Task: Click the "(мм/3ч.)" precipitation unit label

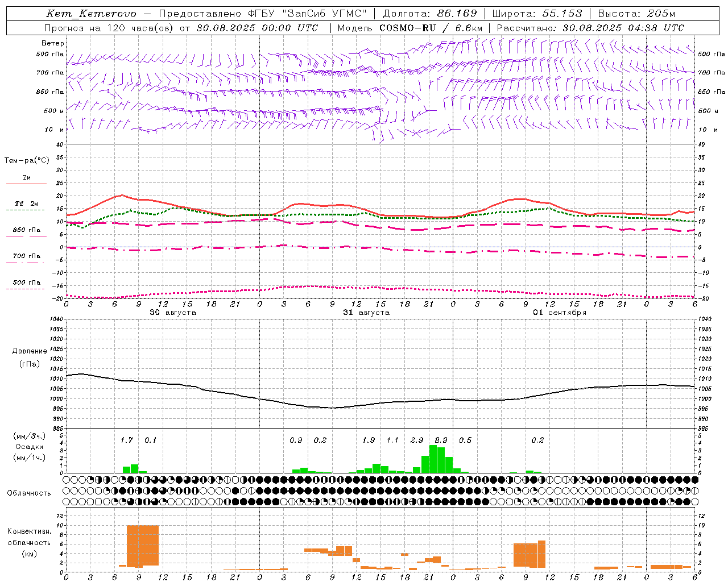Action: click(30, 436)
